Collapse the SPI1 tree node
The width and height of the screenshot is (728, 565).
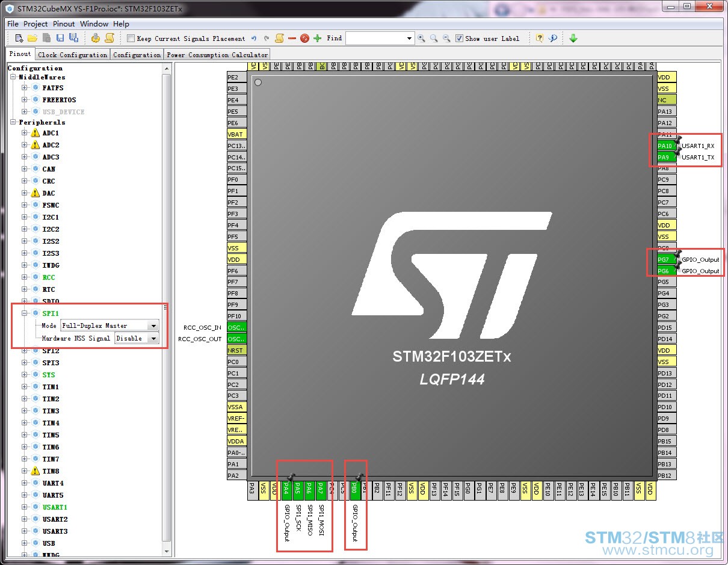25,313
